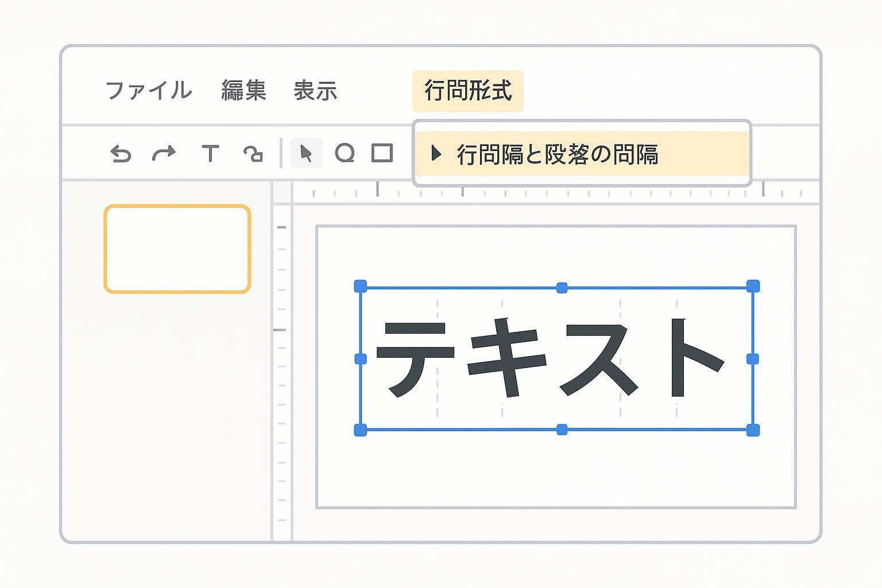Screen dimensions: 882x588
Task: Click the Redo arrow icon
Action: pyautogui.click(x=164, y=153)
